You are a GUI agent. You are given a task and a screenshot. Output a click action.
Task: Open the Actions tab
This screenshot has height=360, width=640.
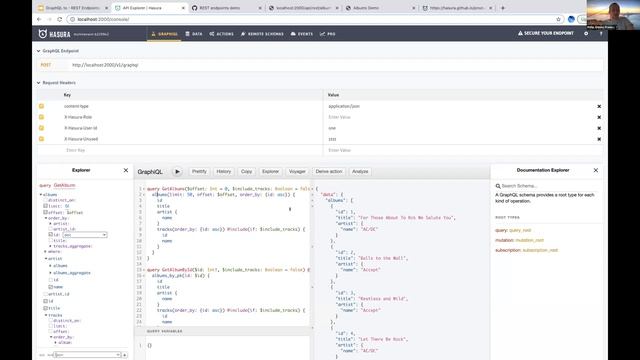(222, 34)
